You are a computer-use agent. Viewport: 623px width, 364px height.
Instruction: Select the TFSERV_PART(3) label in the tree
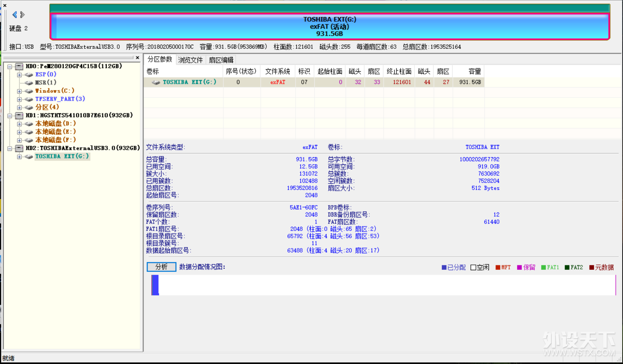pos(60,99)
